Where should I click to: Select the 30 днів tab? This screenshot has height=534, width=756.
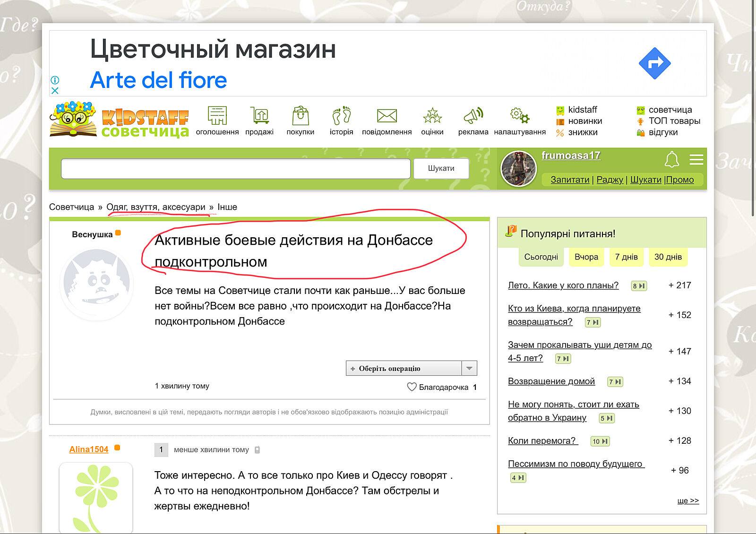pos(668,257)
